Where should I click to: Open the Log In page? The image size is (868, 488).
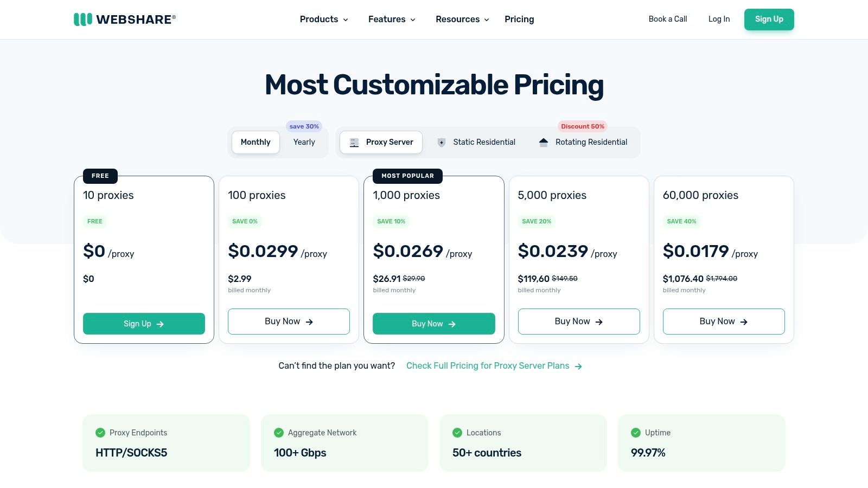[719, 19]
